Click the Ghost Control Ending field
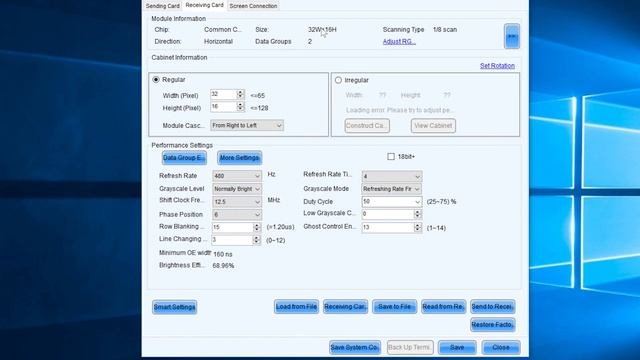640x360 pixels. click(x=387, y=227)
